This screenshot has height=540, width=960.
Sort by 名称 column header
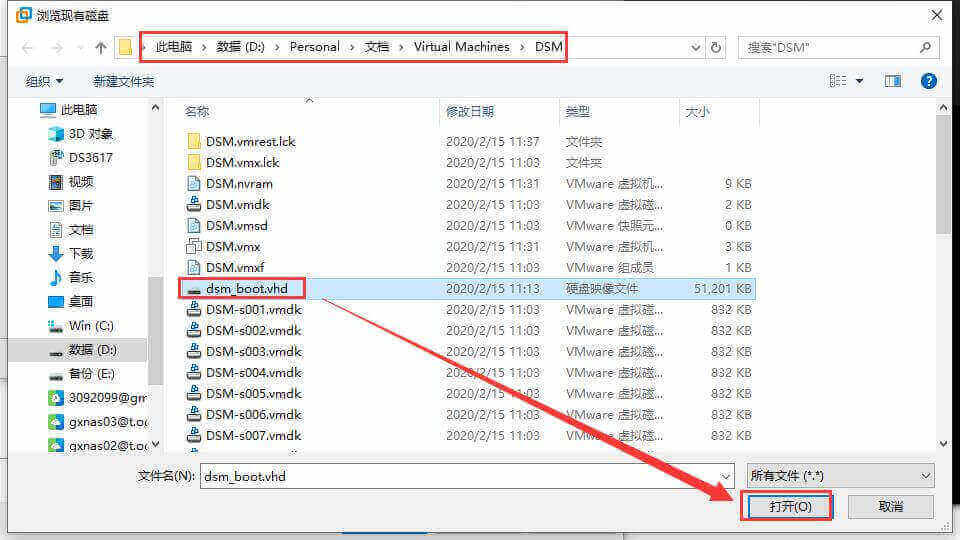[x=197, y=111]
